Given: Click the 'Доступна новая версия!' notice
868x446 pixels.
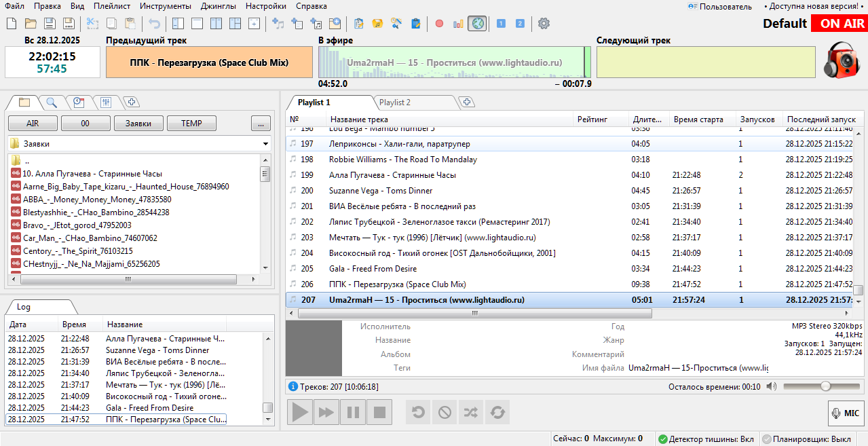Looking at the screenshot, I should tap(813, 6).
